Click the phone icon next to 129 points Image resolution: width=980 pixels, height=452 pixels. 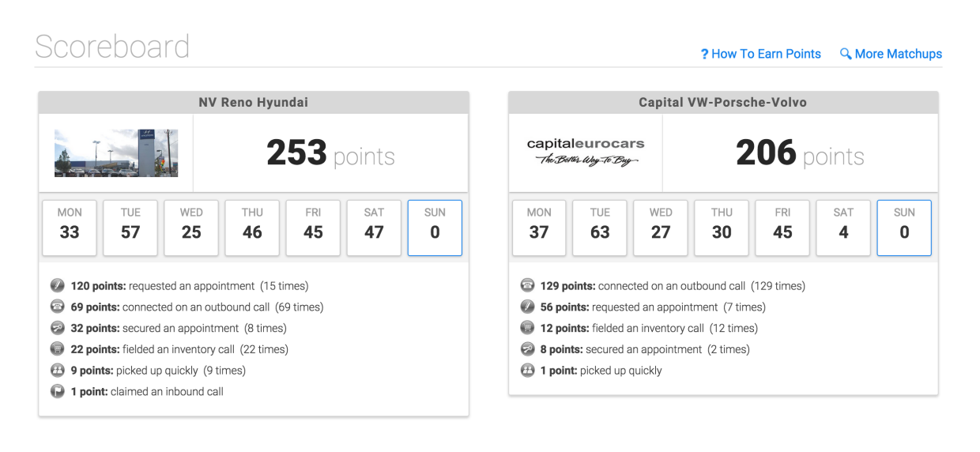[527, 286]
